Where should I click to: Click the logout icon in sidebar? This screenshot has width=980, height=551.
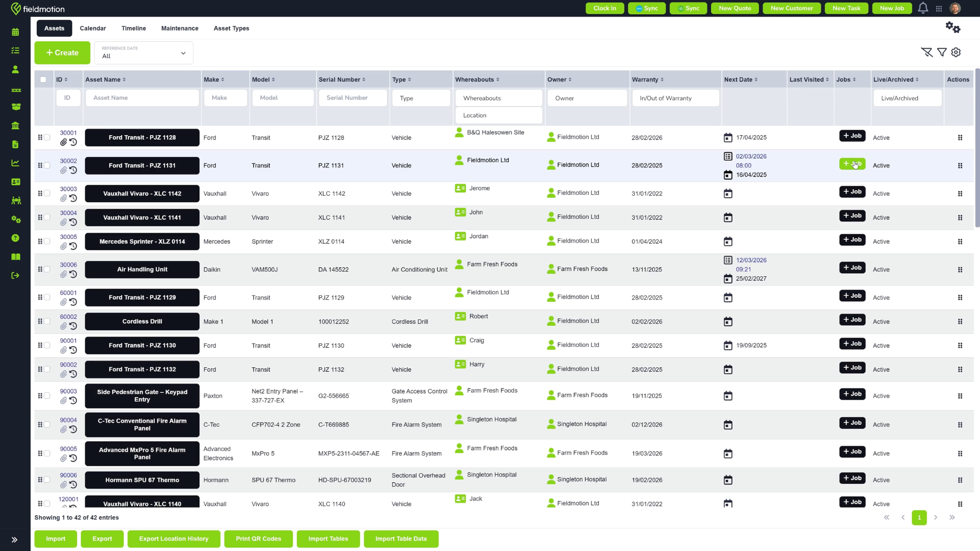15,275
